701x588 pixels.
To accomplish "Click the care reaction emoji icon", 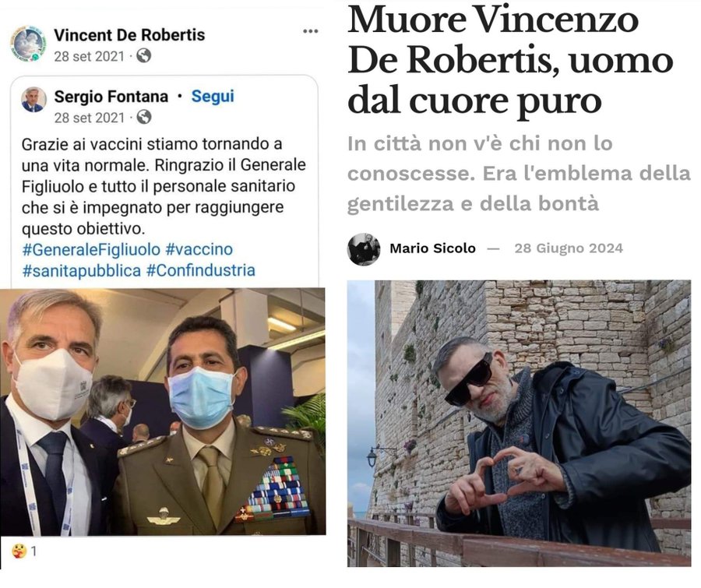I will tap(19, 551).
